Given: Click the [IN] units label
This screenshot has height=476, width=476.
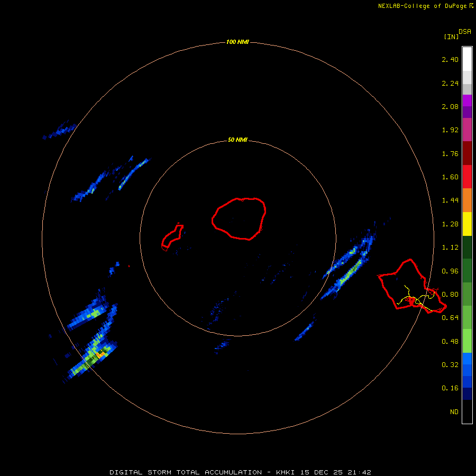Looking at the screenshot, I should click(451, 36).
